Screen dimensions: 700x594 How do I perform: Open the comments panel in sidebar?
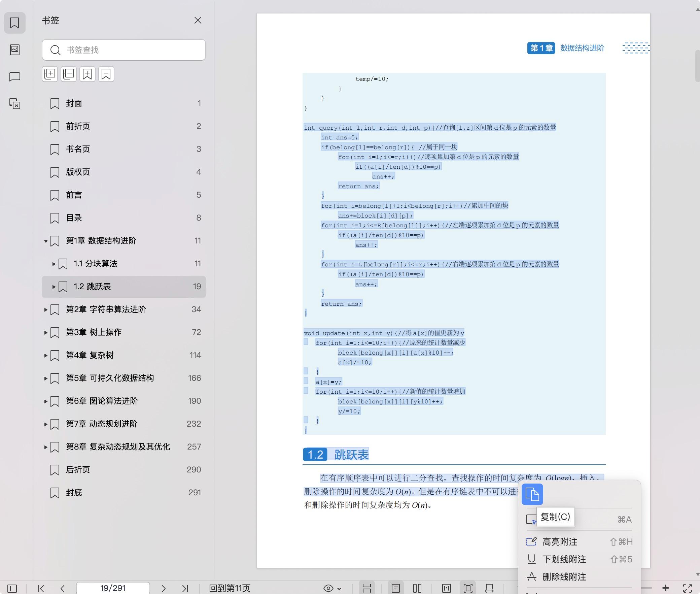click(14, 76)
